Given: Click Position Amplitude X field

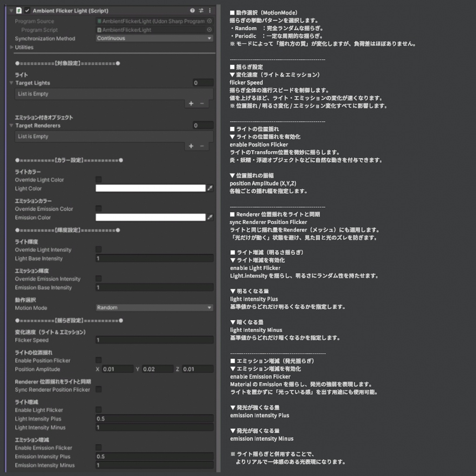Looking at the screenshot, I should (x=118, y=369).
